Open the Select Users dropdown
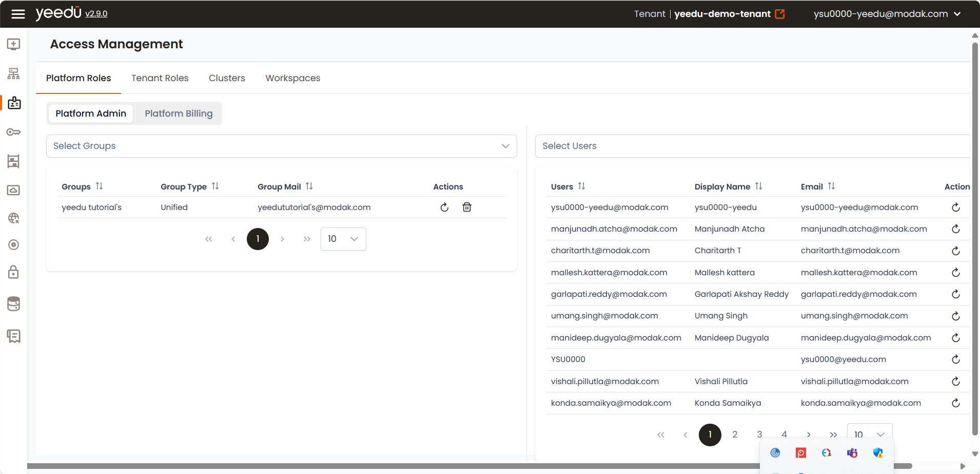The width and height of the screenshot is (980, 474). pos(753,146)
